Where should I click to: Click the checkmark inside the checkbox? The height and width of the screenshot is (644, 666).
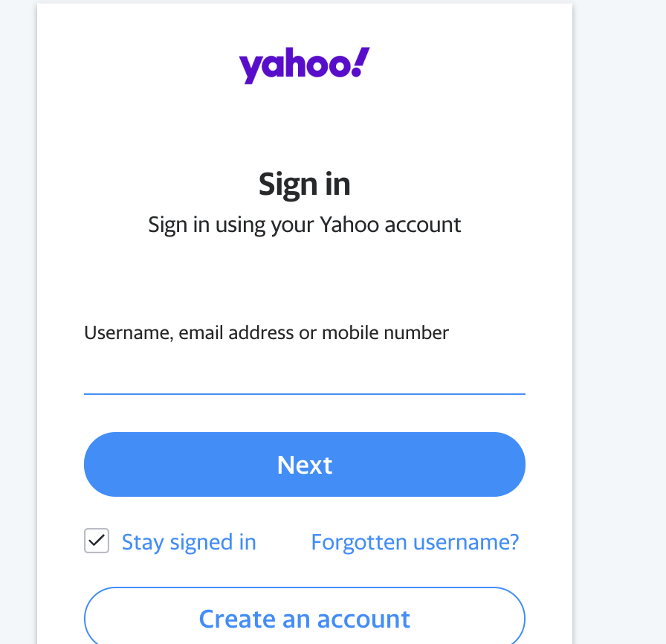(x=96, y=541)
